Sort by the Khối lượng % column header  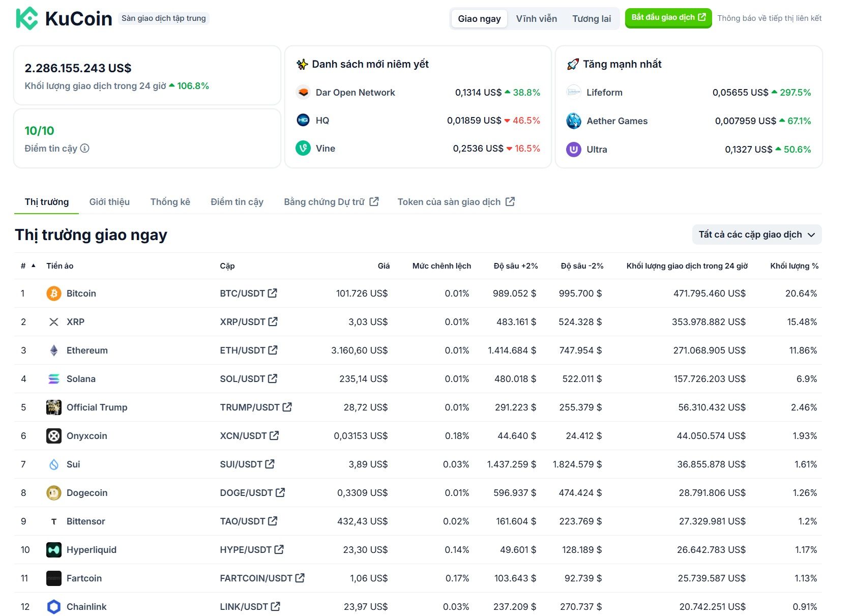click(x=794, y=266)
